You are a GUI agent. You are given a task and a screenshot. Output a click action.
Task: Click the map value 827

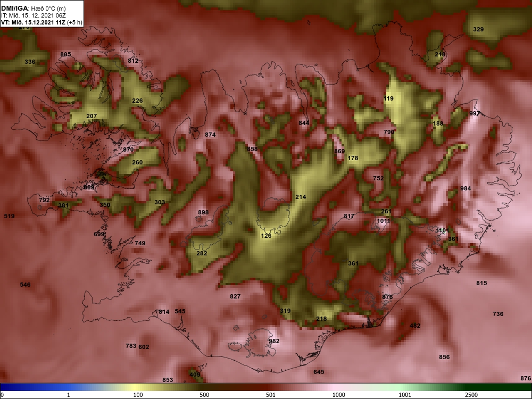235,296
